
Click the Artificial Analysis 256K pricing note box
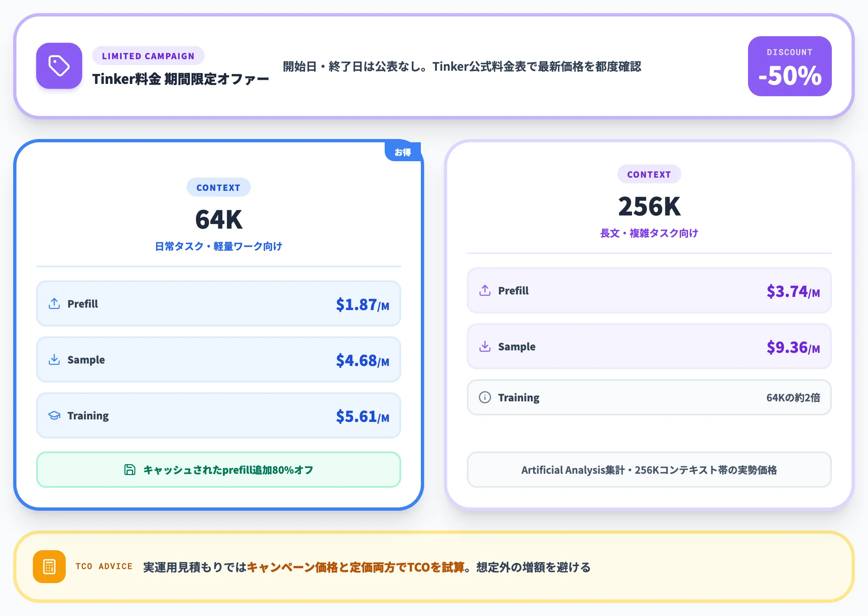[649, 470]
